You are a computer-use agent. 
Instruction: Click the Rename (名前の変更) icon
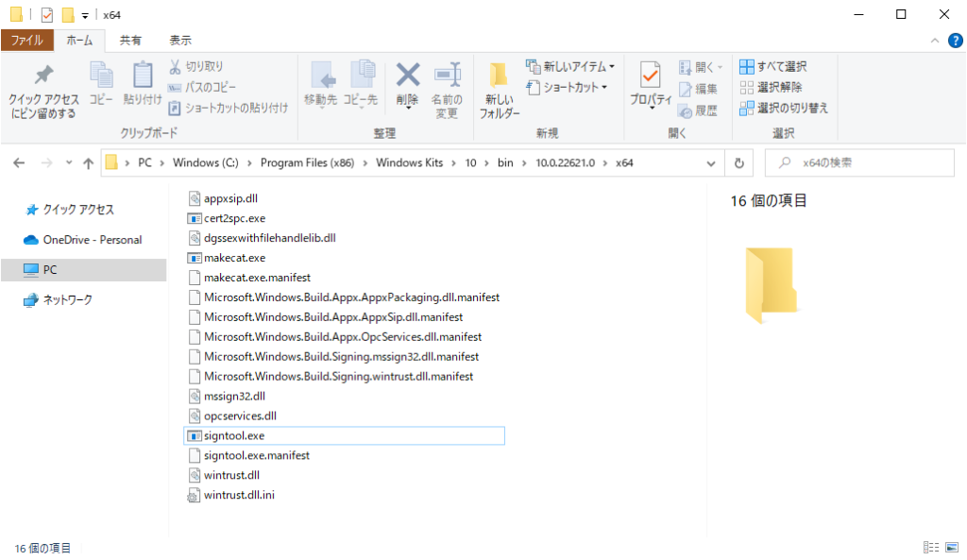click(x=448, y=76)
